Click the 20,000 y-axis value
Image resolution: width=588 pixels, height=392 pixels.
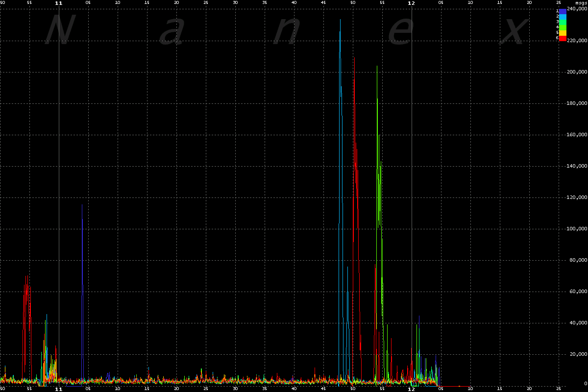pos(578,354)
